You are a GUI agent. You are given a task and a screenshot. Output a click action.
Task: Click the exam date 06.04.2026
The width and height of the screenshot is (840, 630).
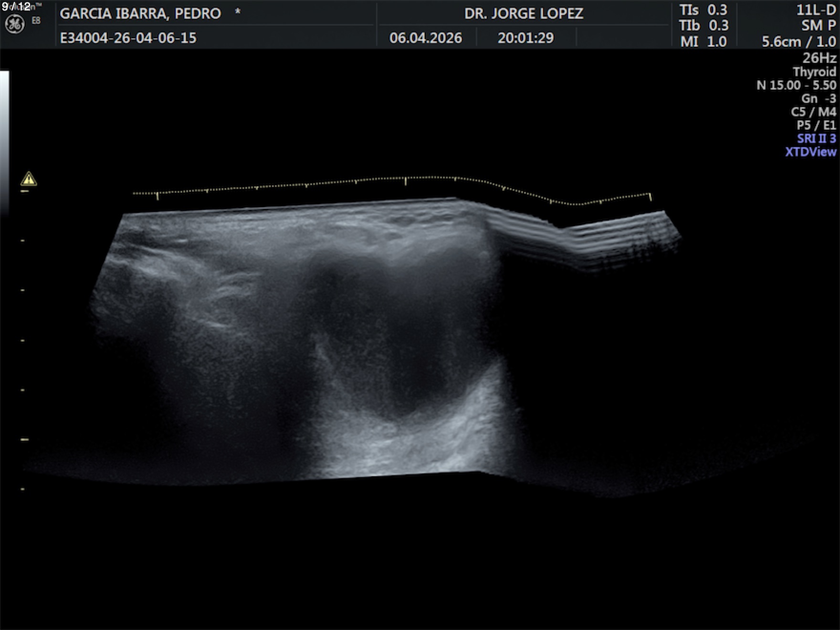[x=425, y=38]
